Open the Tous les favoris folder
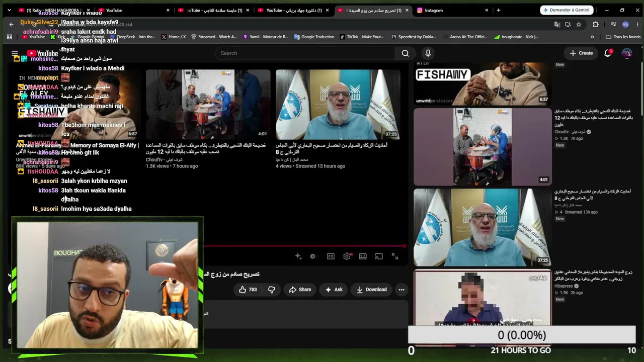The width and height of the screenshot is (644, 362). (x=623, y=37)
